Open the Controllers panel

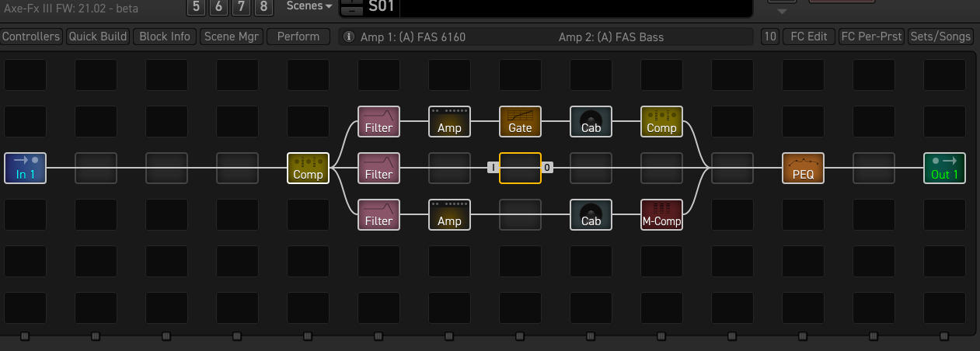point(31,36)
